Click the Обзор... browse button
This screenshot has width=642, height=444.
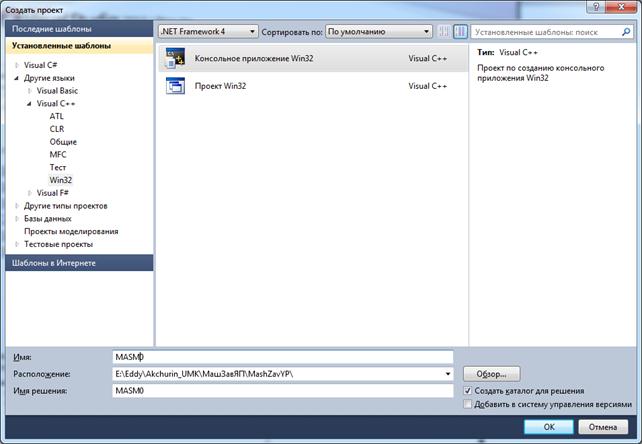tap(492, 374)
